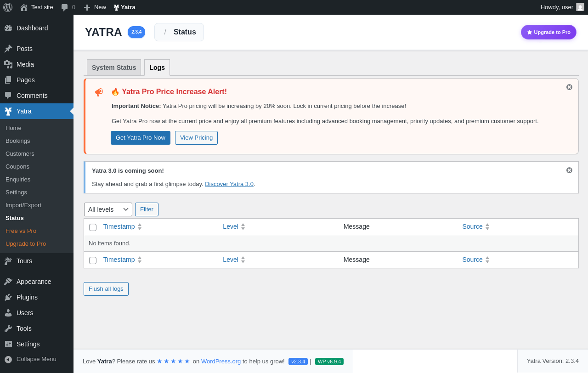The width and height of the screenshot is (588, 373).
Task: Open the All levels dropdown
Action: point(108,209)
